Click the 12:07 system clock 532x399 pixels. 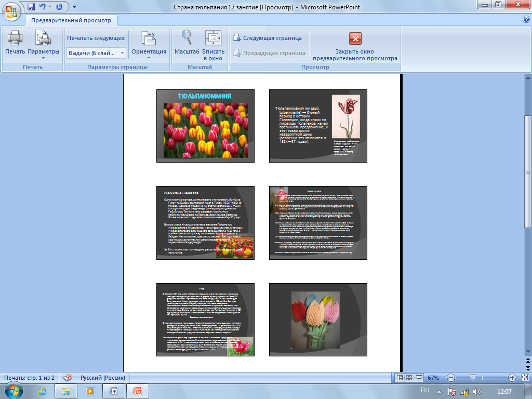[504, 392]
